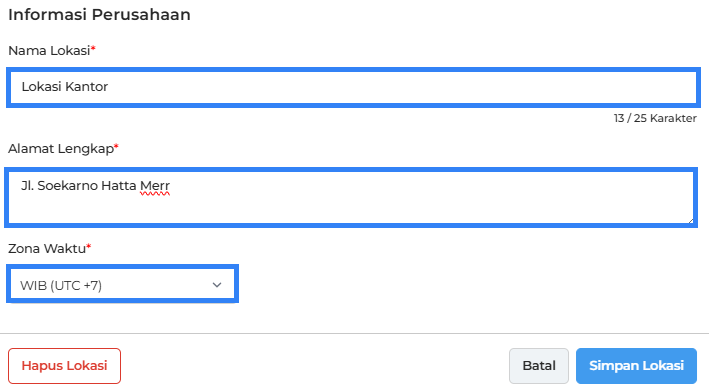Click the "Alamat Lengkap" field label
This screenshot has height=388, width=709.
coord(61,149)
